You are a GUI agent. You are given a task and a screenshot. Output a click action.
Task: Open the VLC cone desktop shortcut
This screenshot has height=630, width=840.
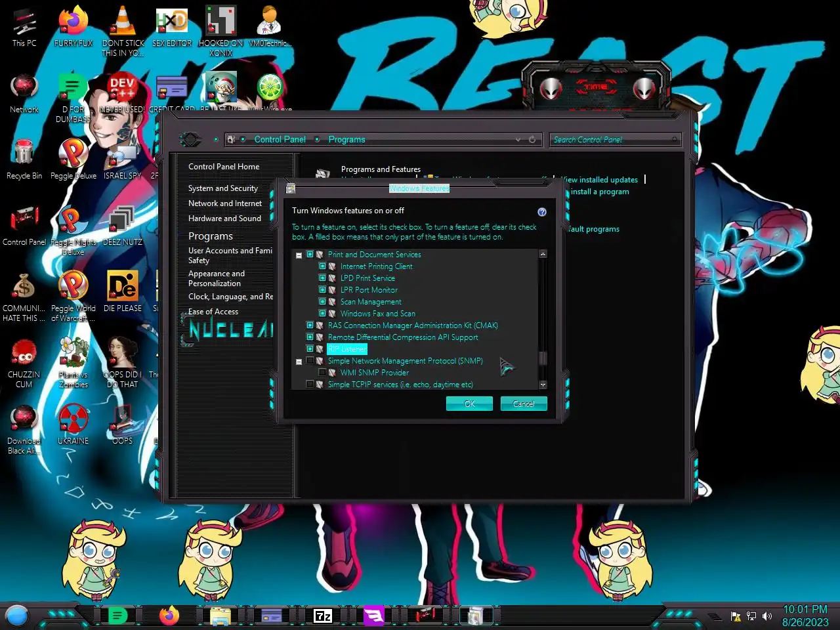pyautogui.click(x=123, y=30)
